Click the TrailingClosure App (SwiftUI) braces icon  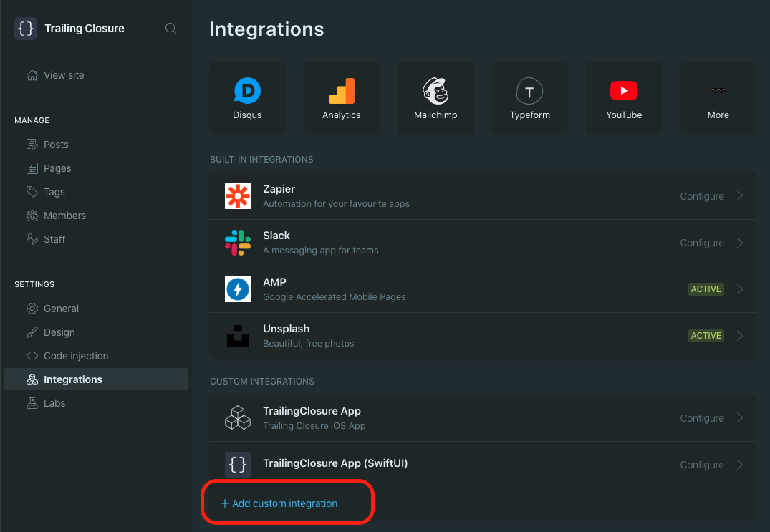[238, 464]
